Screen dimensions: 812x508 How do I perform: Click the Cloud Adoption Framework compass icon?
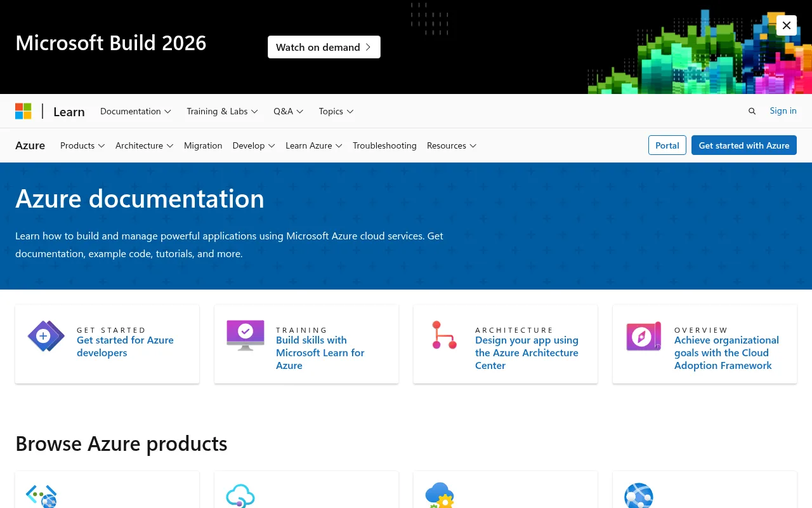[x=644, y=337]
